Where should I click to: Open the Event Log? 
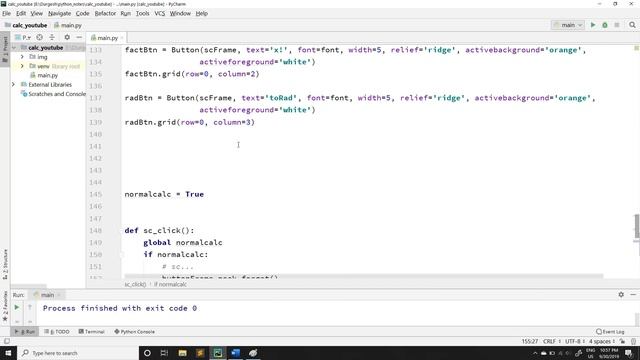(x=610, y=331)
